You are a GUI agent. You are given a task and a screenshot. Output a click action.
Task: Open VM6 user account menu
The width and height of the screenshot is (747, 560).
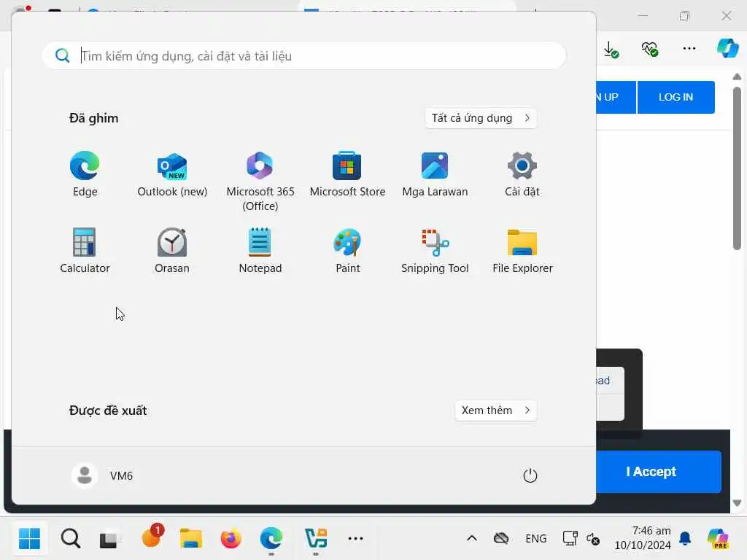(x=102, y=475)
